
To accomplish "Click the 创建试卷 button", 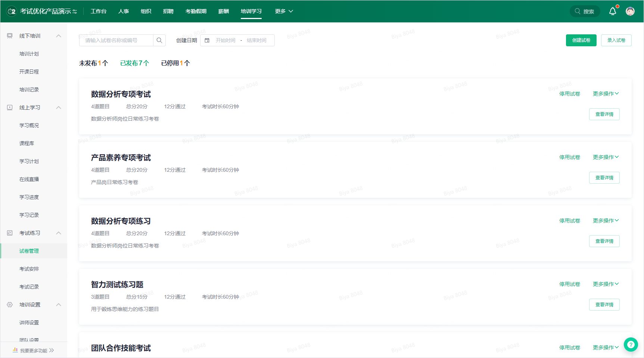I will [x=581, y=40].
